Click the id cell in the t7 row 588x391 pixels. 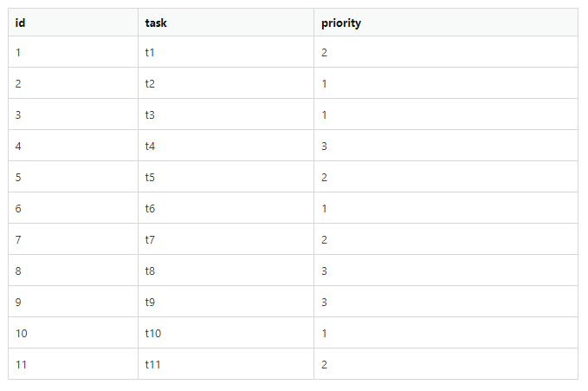click(19, 239)
